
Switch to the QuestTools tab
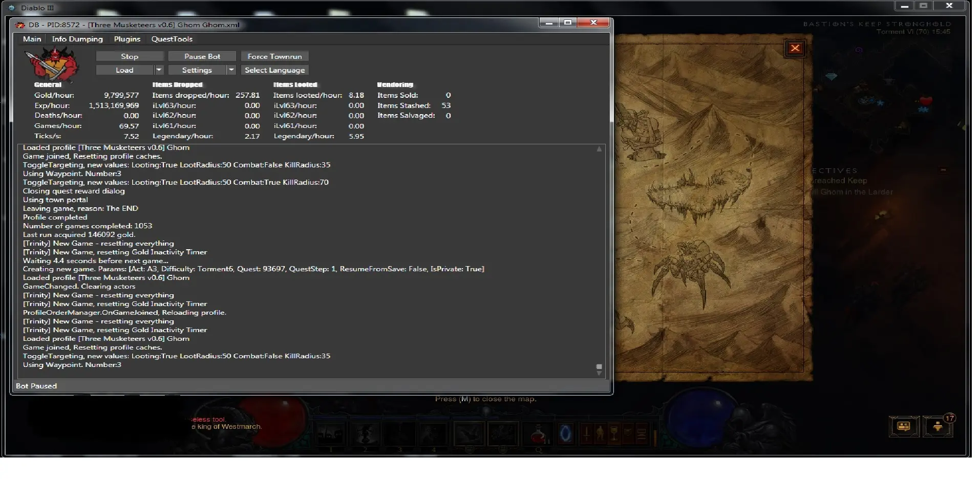coord(172,39)
